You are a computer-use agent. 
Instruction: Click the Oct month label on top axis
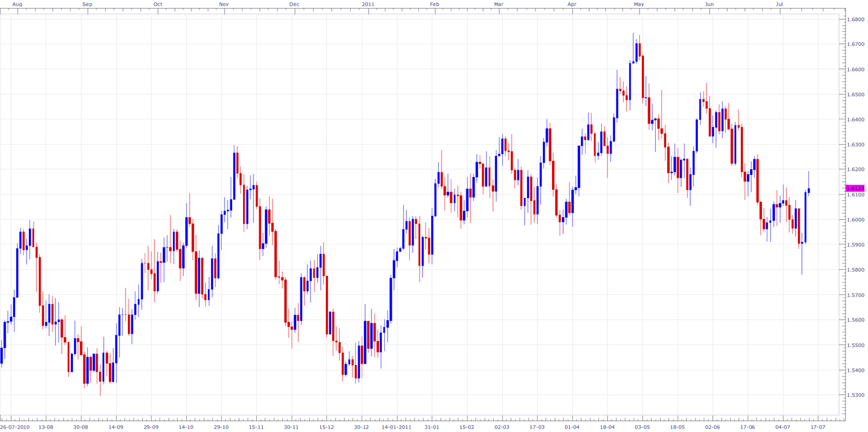click(158, 4)
